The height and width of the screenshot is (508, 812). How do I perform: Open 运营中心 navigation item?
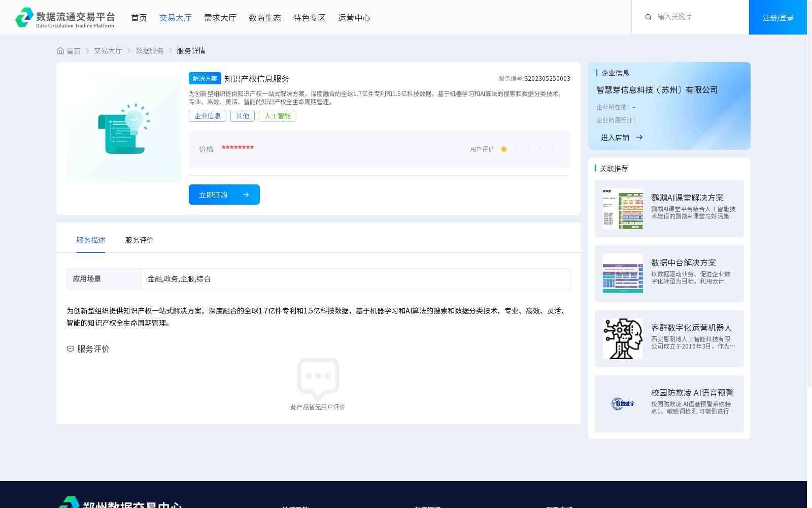tap(354, 18)
